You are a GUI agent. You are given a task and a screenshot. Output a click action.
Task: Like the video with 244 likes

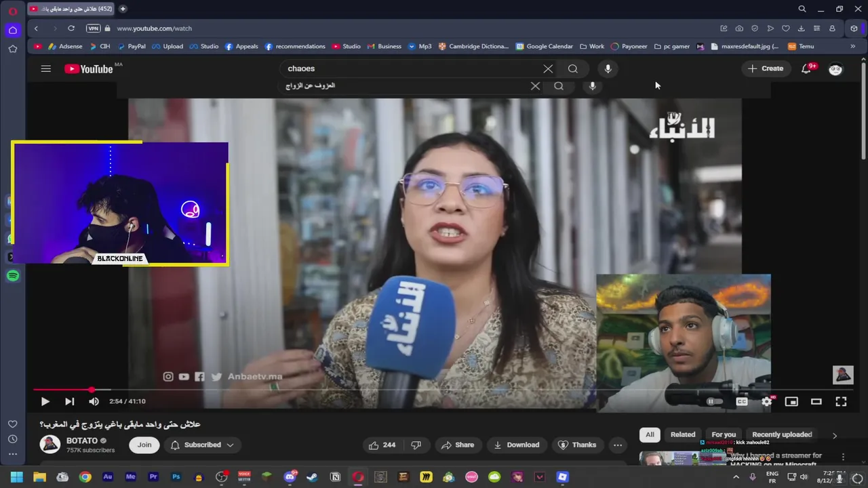pos(382,445)
